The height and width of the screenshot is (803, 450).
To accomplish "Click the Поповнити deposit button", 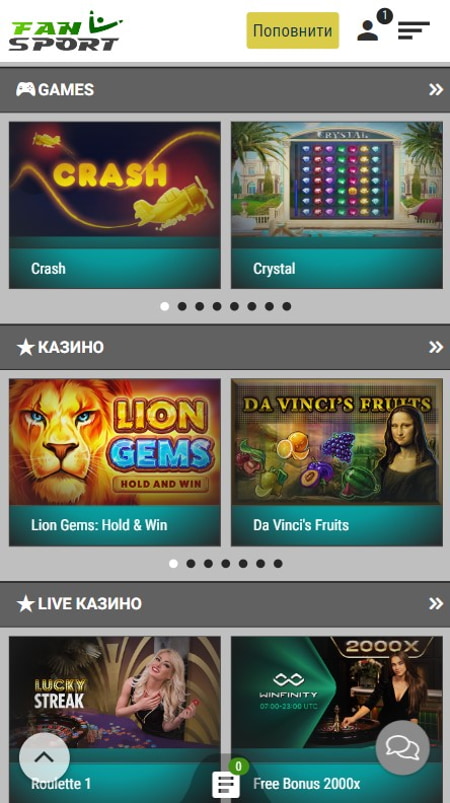I will [x=293, y=30].
